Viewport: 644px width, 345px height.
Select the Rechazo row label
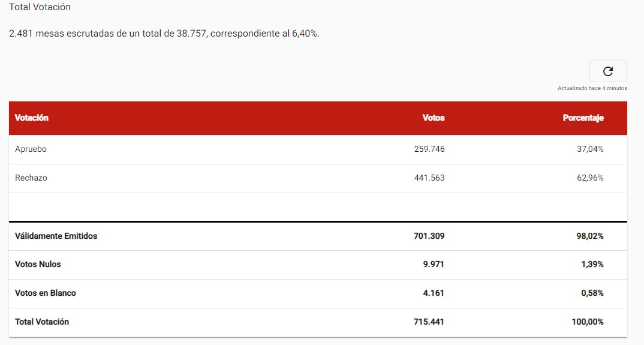tap(31, 178)
